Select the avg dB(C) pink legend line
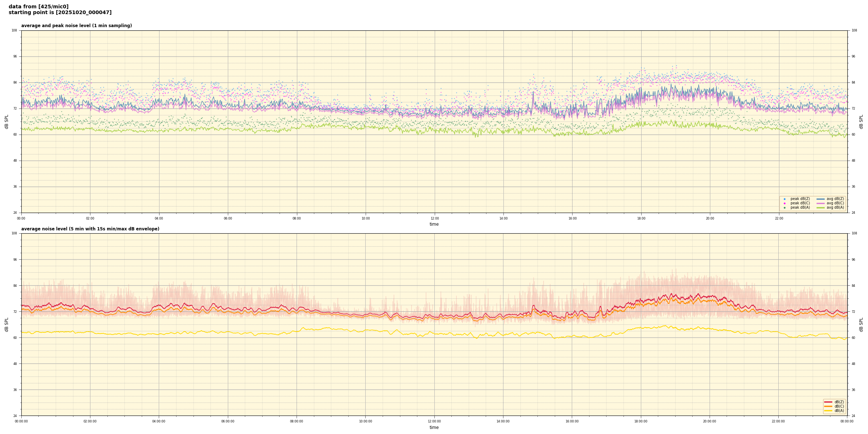Screen dimensions: 868x434 coord(821,203)
